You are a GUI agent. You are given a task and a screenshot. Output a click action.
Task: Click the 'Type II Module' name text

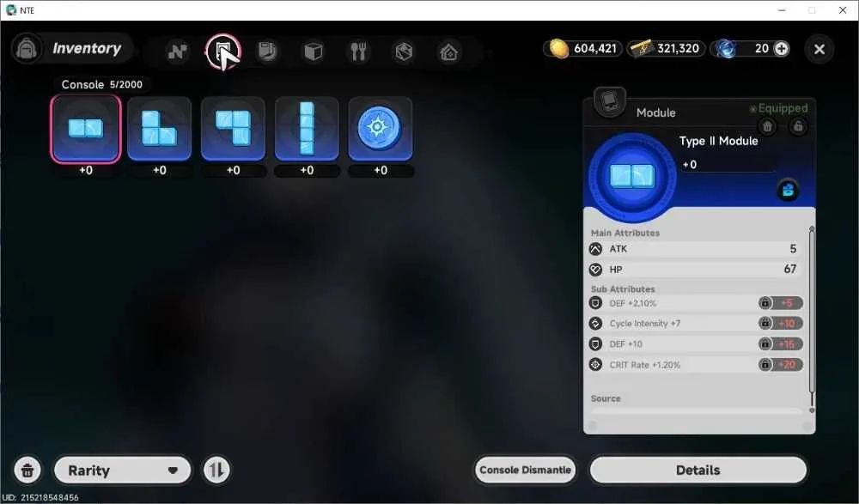(718, 142)
